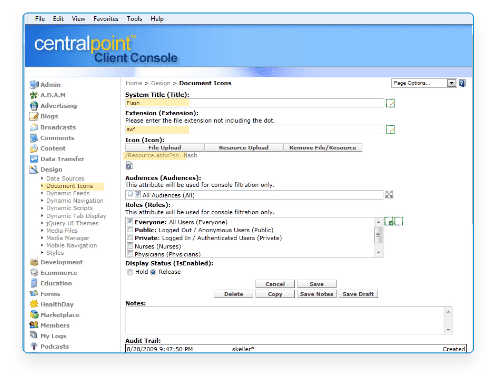Select the Release radio button
Viewport: 497px width, 386px height.
coord(153,272)
